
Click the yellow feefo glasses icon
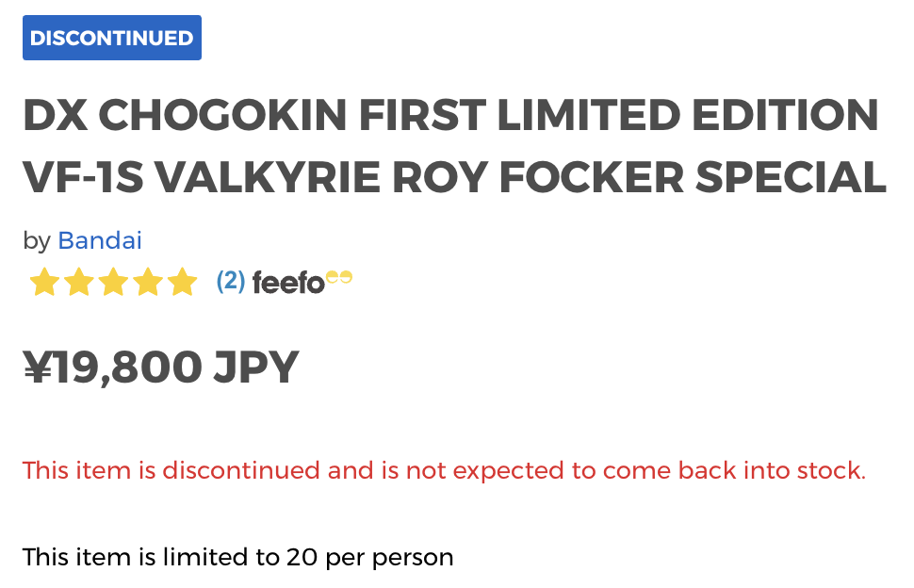[x=339, y=277]
